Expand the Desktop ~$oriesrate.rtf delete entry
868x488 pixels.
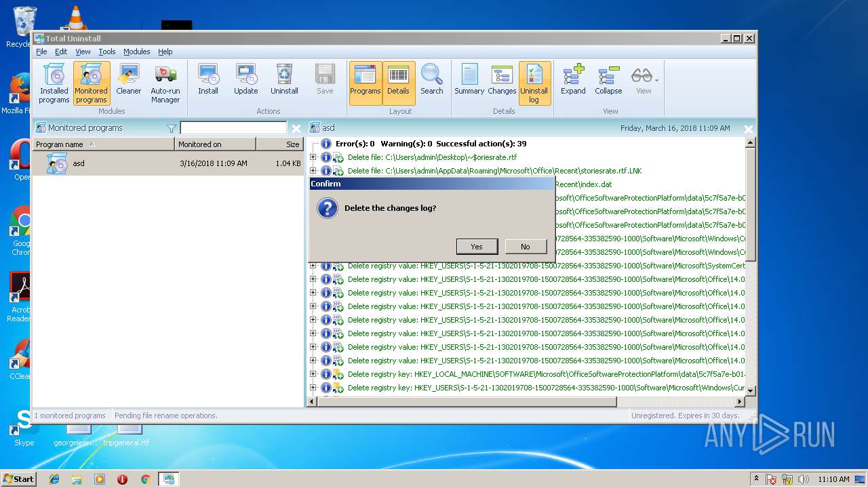point(313,157)
